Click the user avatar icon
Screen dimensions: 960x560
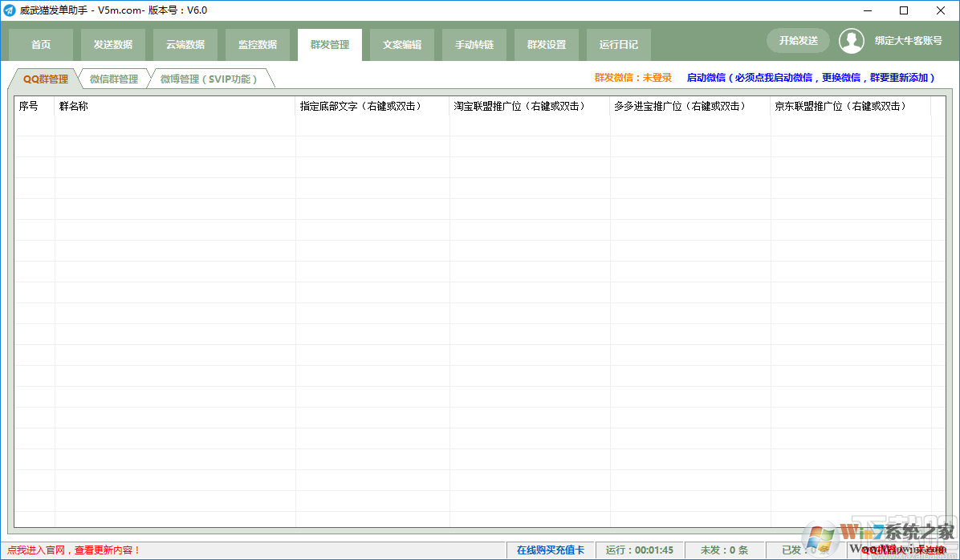pyautogui.click(x=851, y=41)
